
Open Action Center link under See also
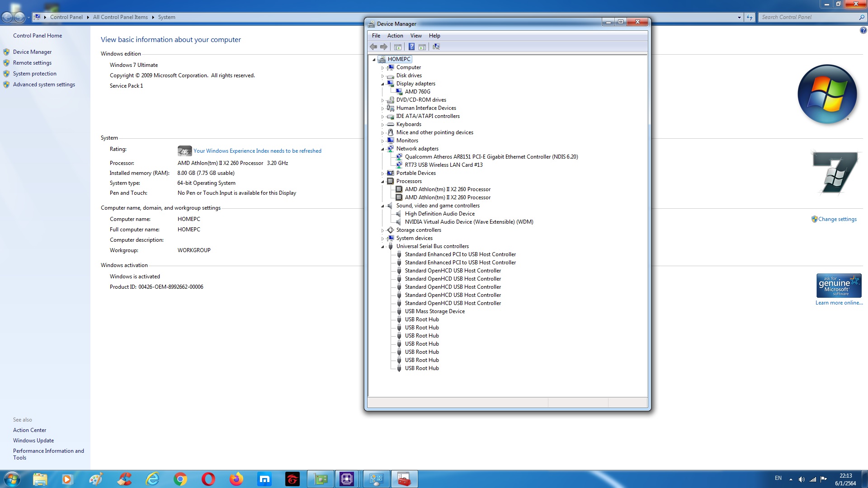pos(29,430)
